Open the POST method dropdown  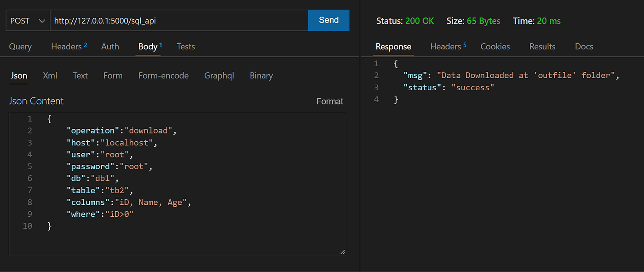28,21
